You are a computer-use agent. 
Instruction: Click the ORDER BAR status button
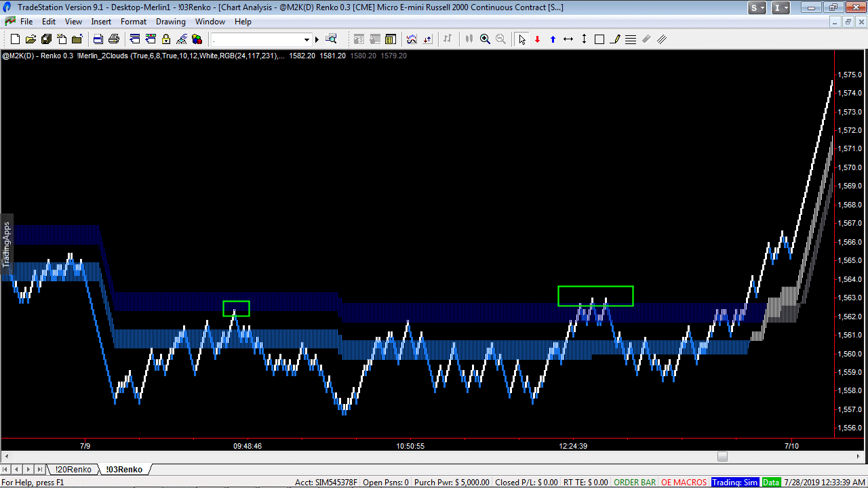pyautogui.click(x=635, y=483)
